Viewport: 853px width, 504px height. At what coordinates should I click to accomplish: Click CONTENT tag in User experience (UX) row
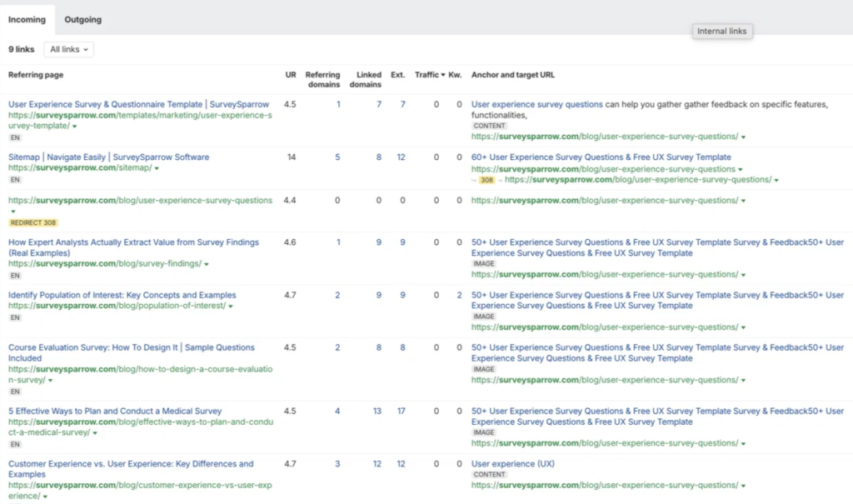tap(489, 475)
